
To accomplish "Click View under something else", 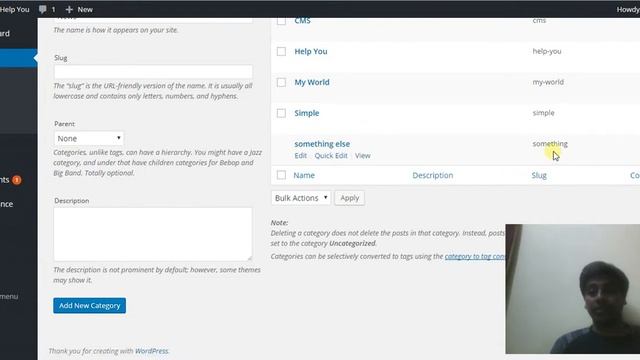I will click(363, 156).
